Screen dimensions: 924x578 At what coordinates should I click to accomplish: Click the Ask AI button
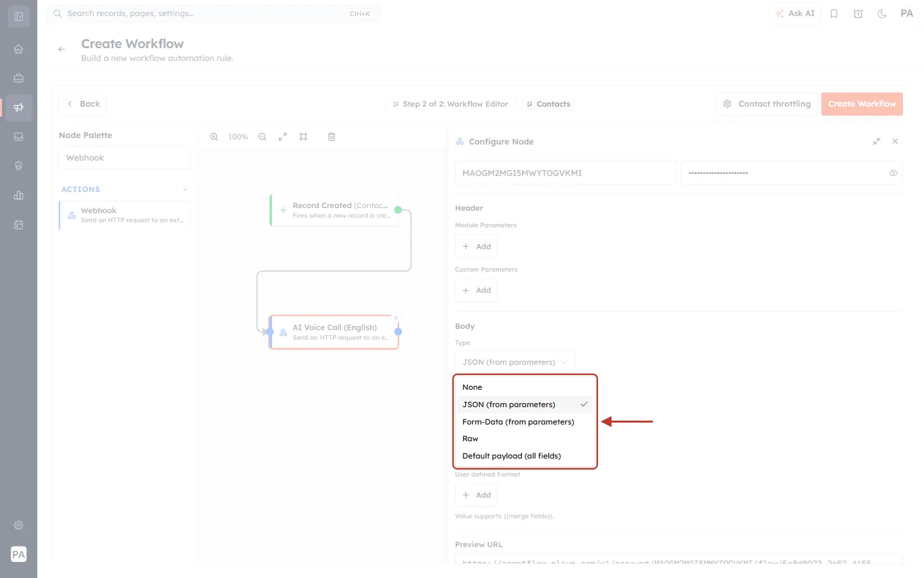(x=794, y=13)
